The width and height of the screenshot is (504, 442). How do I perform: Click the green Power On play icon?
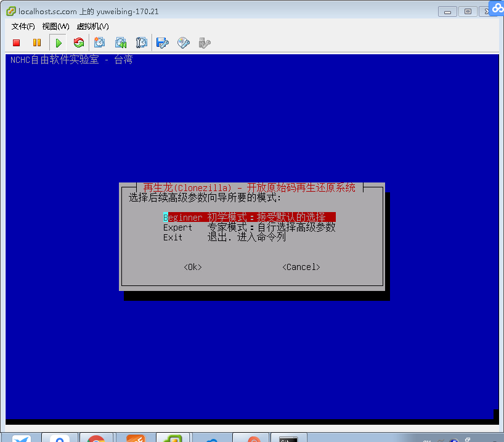[x=58, y=43]
